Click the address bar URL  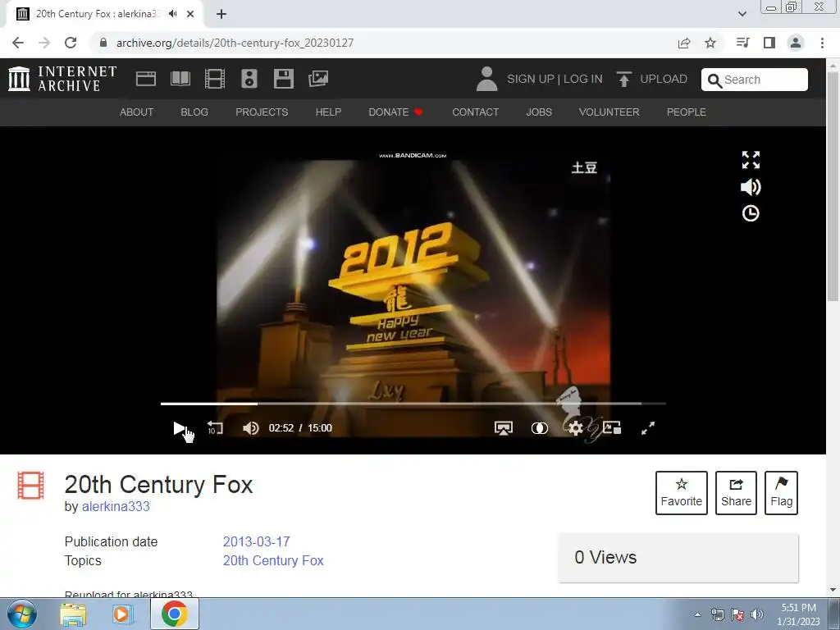pos(235,43)
